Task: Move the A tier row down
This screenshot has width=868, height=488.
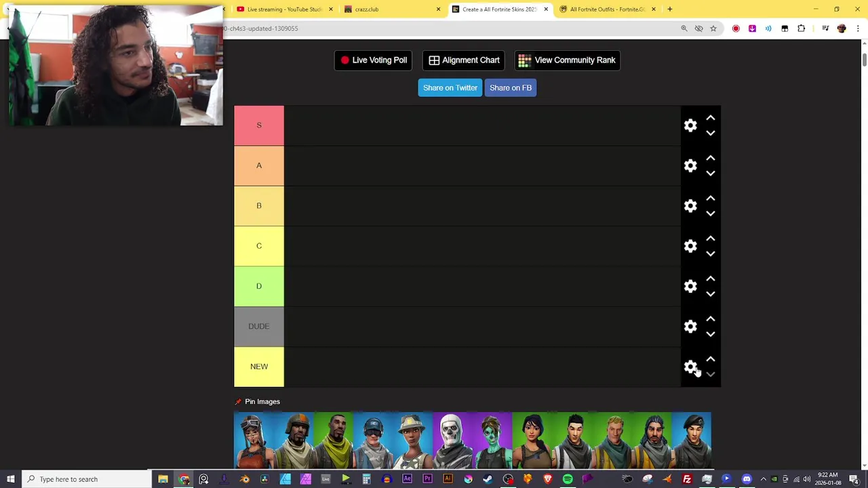Action: point(710,174)
